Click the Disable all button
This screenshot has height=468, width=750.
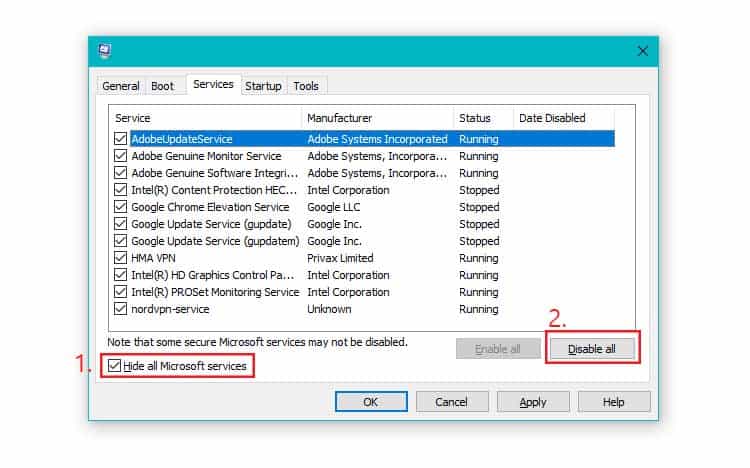592,349
